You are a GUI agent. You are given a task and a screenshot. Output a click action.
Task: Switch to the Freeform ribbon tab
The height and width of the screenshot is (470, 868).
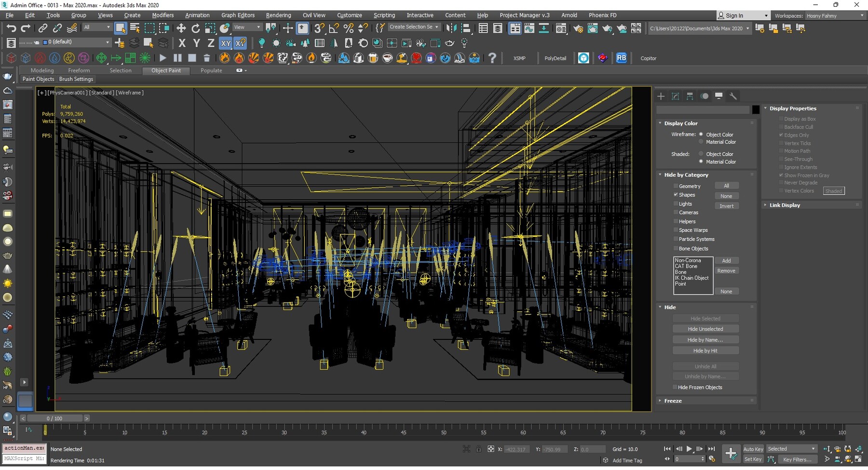pos(79,70)
